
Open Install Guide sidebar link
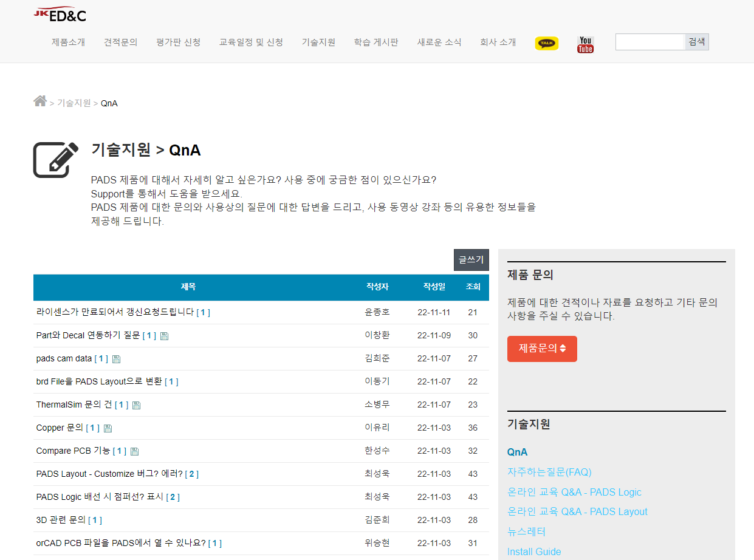(534, 551)
